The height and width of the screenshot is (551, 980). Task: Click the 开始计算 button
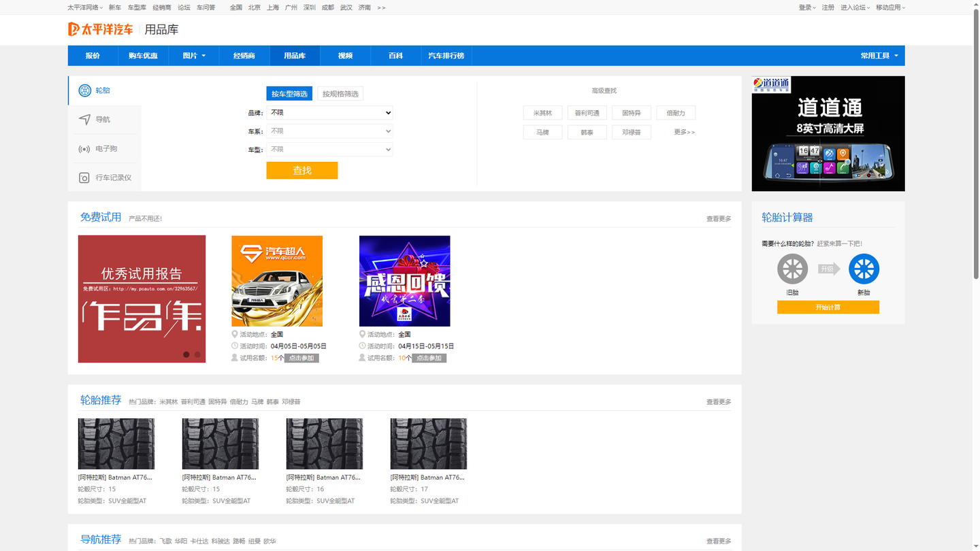tap(828, 307)
